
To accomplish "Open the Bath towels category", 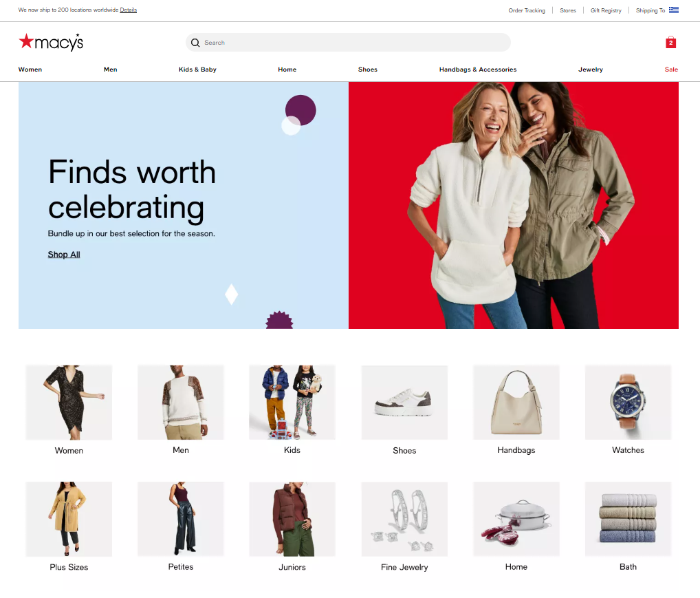I will (x=628, y=519).
